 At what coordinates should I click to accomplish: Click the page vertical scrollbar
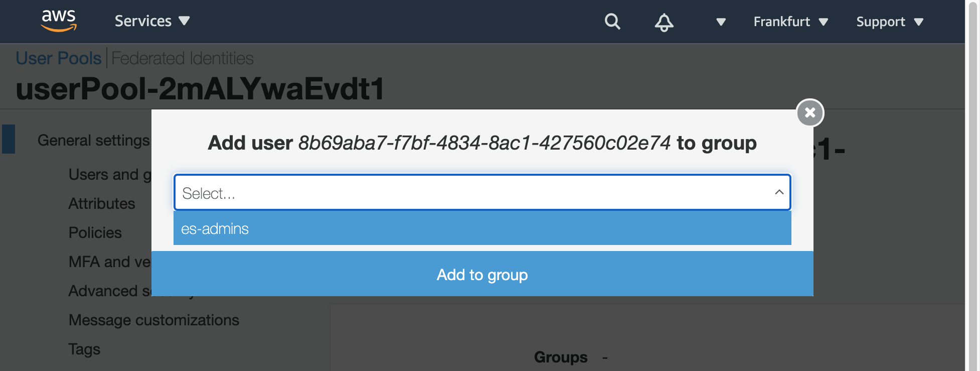(972, 185)
